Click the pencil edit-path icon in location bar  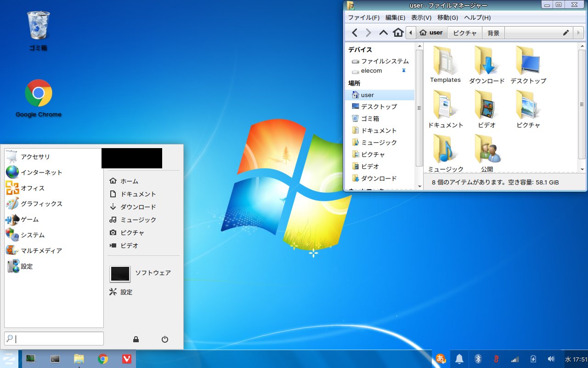pyautogui.click(x=566, y=33)
